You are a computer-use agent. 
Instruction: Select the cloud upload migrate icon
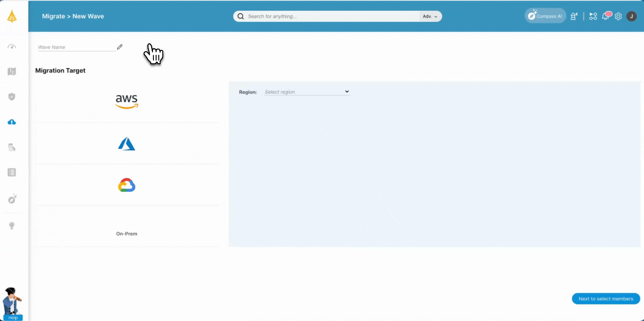click(12, 122)
